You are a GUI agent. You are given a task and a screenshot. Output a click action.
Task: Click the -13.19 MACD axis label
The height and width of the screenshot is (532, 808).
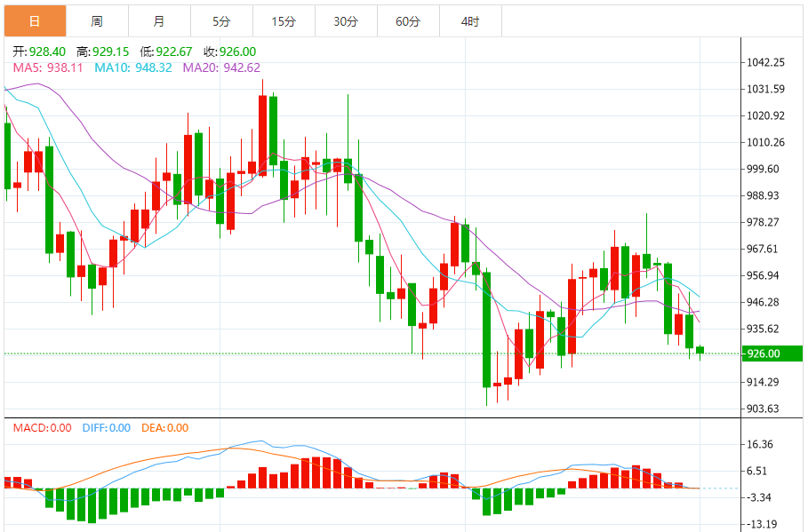point(762,524)
